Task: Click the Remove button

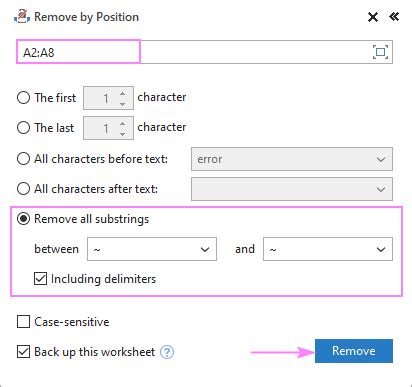Action: click(x=354, y=351)
